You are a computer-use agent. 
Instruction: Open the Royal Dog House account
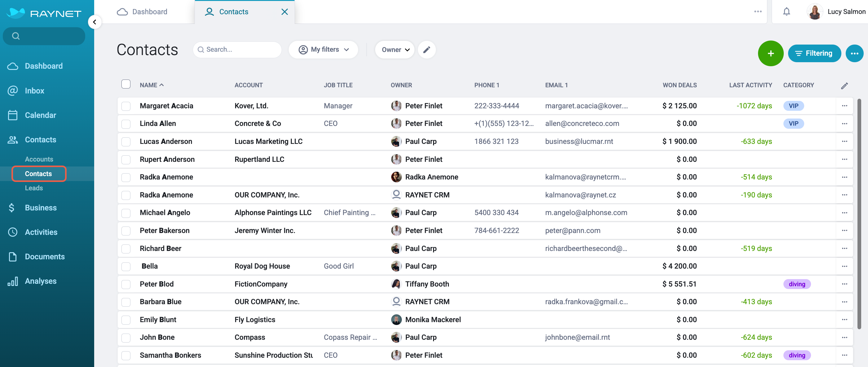[x=262, y=266]
